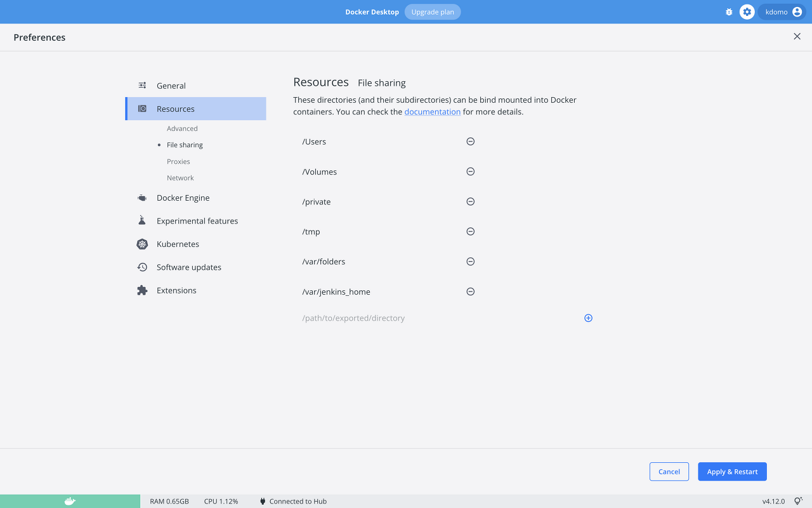
Task: Open the Kubernetes settings section
Action: [196, 244]
